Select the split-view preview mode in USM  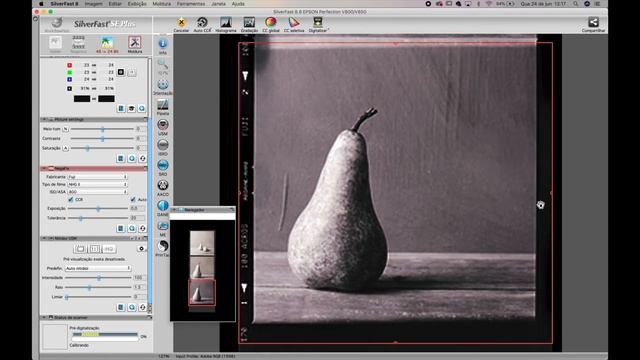pos(94,249)
